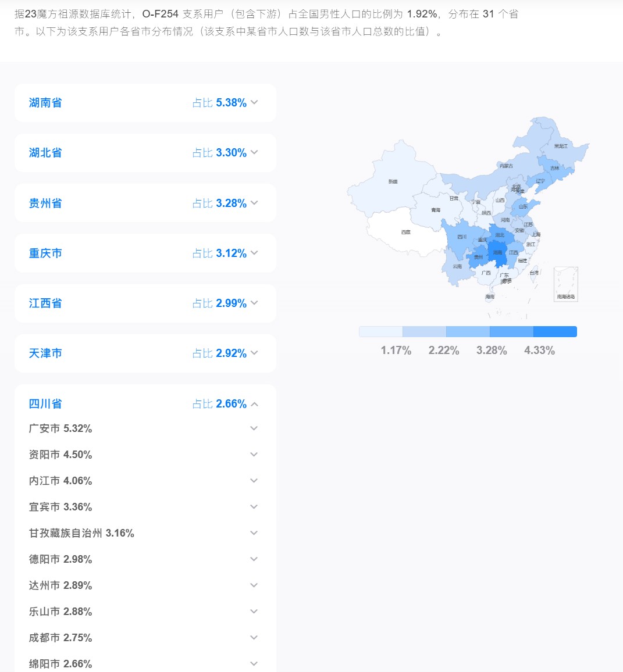Expand the 湖南省 5.38% row chevron
Image resolution: width=623 pixels, height=672 pixels.
(x=254, y=102)
